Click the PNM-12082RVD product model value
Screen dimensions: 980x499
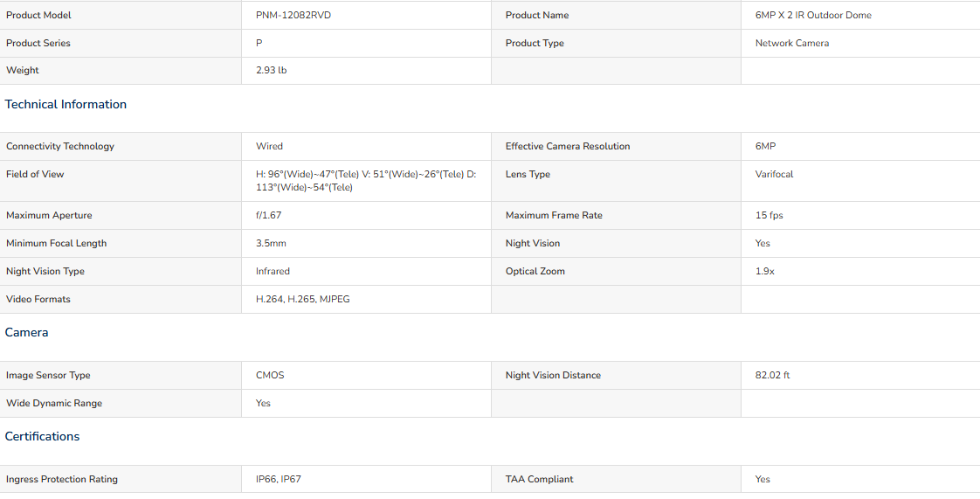293,15
